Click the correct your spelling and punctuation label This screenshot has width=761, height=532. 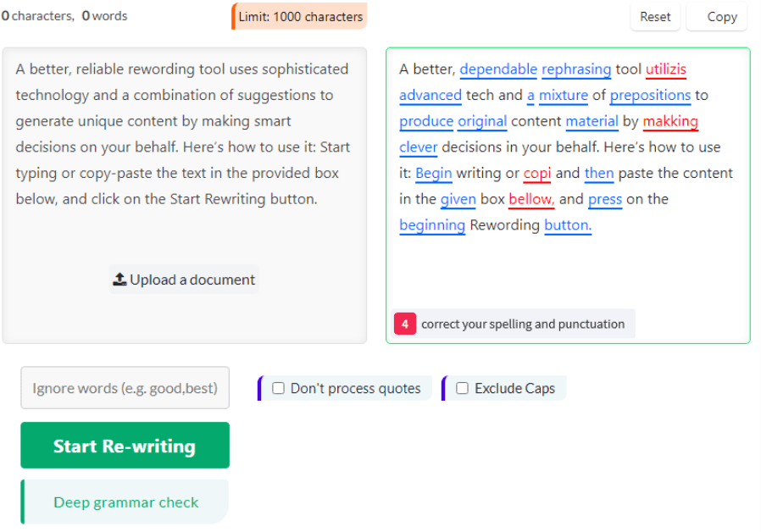(523, 324)
